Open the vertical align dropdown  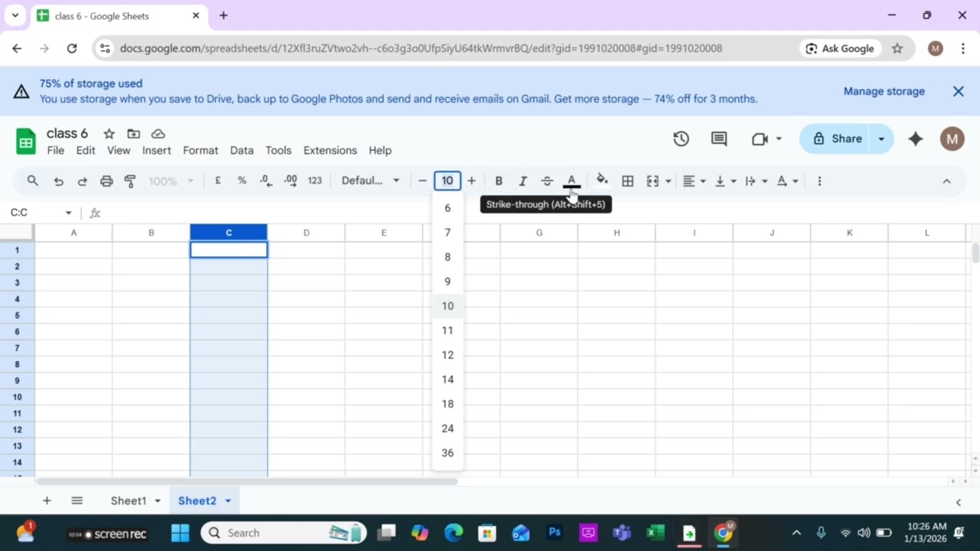pos(725,181)
